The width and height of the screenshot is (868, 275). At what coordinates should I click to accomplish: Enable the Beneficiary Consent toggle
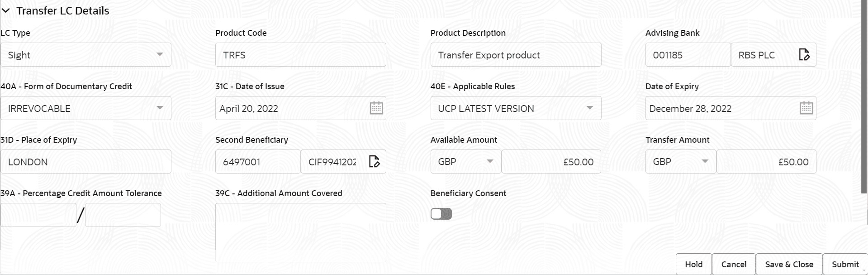pos(441,213)
